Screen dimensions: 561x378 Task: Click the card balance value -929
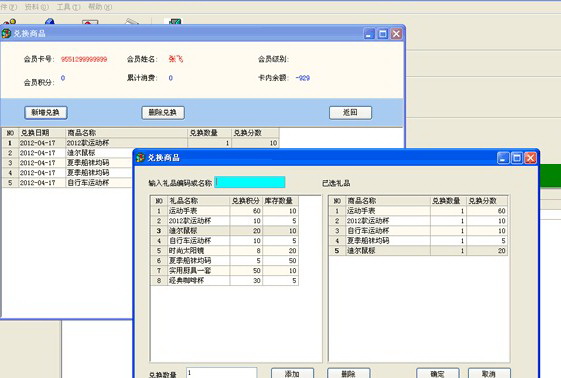pos(303,78)
